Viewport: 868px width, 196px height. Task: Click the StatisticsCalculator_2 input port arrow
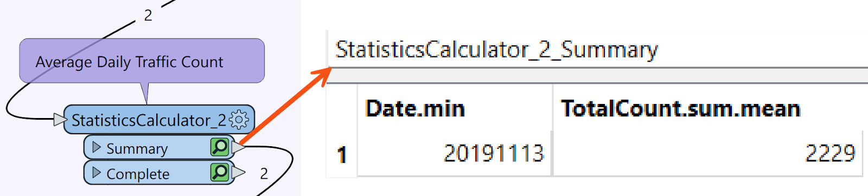pyautogui.click(x=60, y=119)
